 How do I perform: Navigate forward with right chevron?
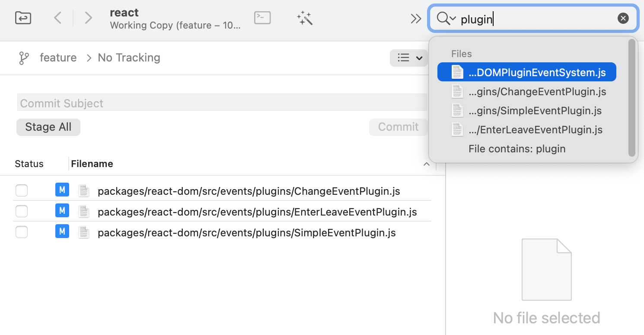(x=89, y=18)
